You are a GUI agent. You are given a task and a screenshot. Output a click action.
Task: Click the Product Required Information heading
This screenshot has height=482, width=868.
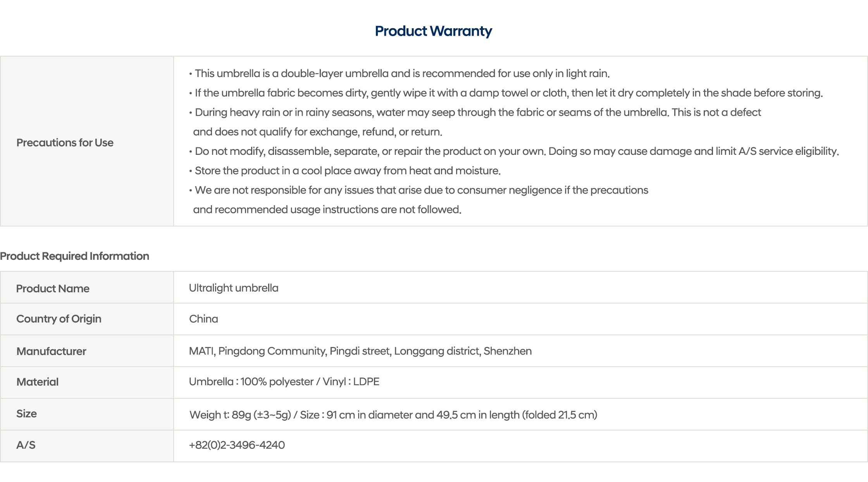tap(75, 256)
